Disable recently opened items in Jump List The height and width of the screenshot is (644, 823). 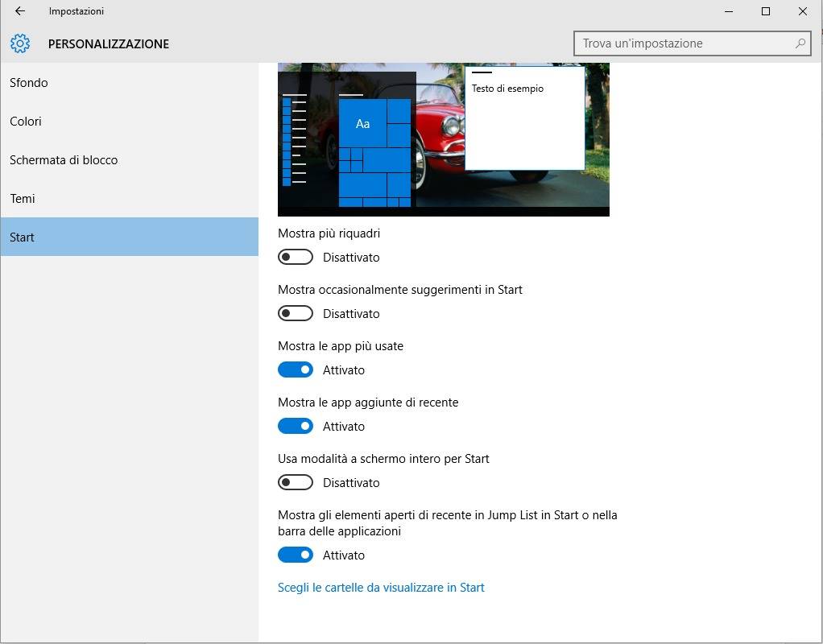pos(296,555)
